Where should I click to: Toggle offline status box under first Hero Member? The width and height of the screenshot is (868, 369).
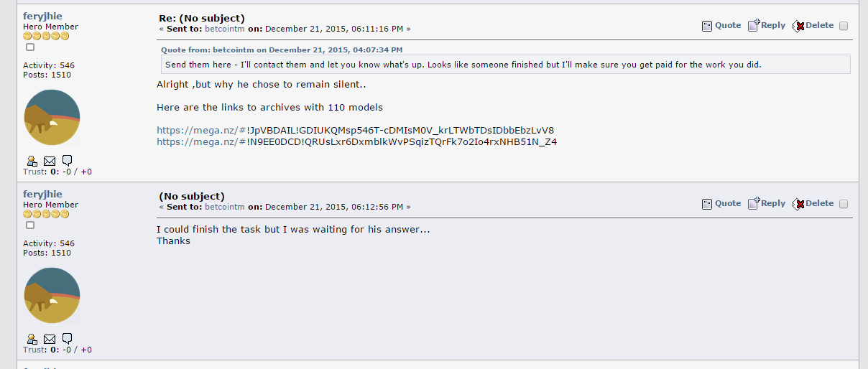[30, 47]
